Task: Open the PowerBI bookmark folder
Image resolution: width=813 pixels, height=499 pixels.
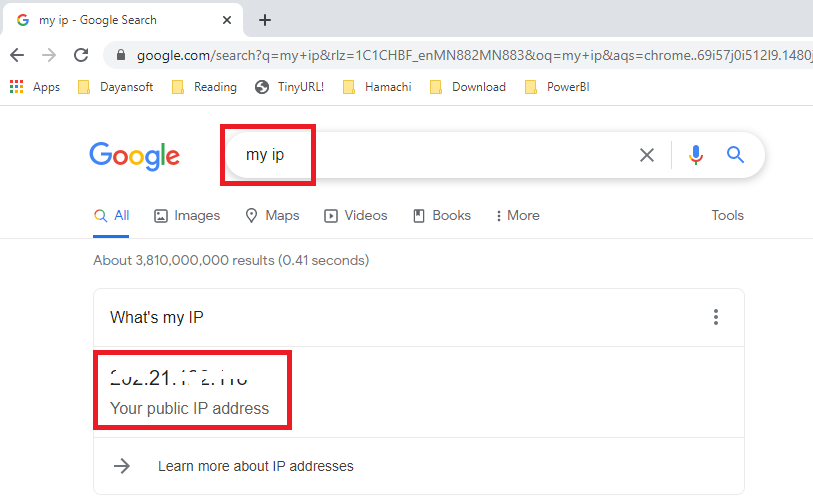Action: [x=557, y=87]
